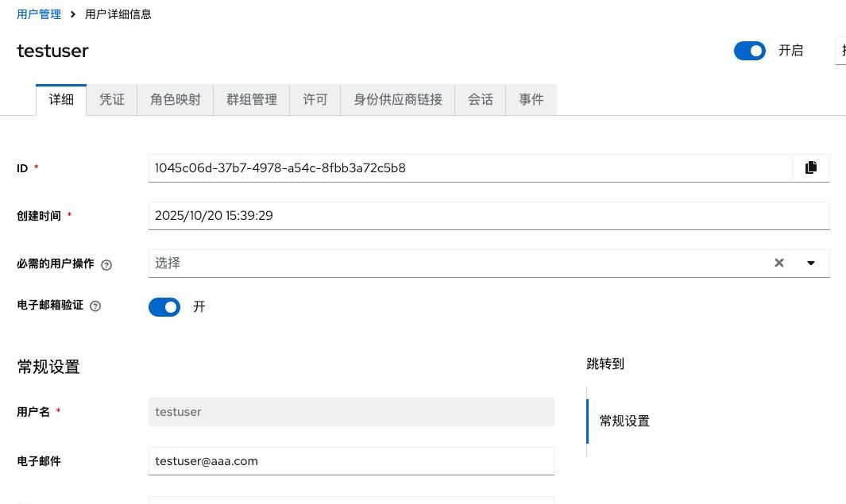846x504 pixels.
Task: Go to the 群组管理 tab
Action: tap(251, 99)
